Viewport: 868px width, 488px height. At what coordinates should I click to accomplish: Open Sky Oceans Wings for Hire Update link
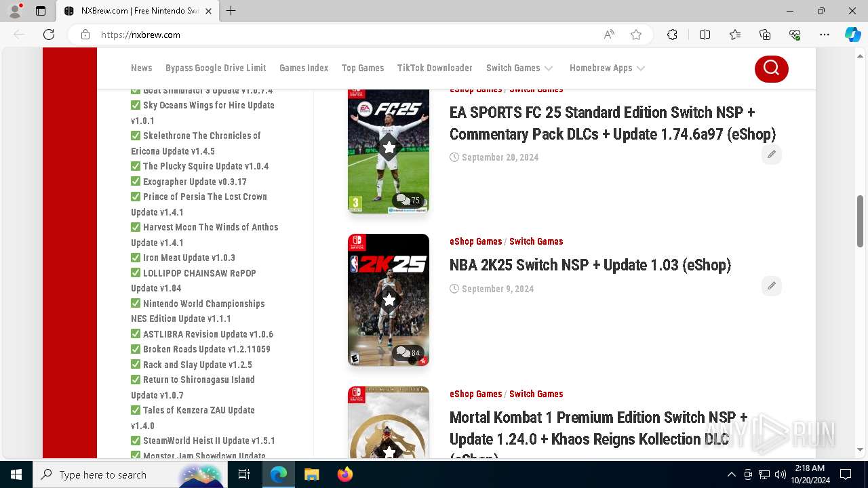coord(203,113)
